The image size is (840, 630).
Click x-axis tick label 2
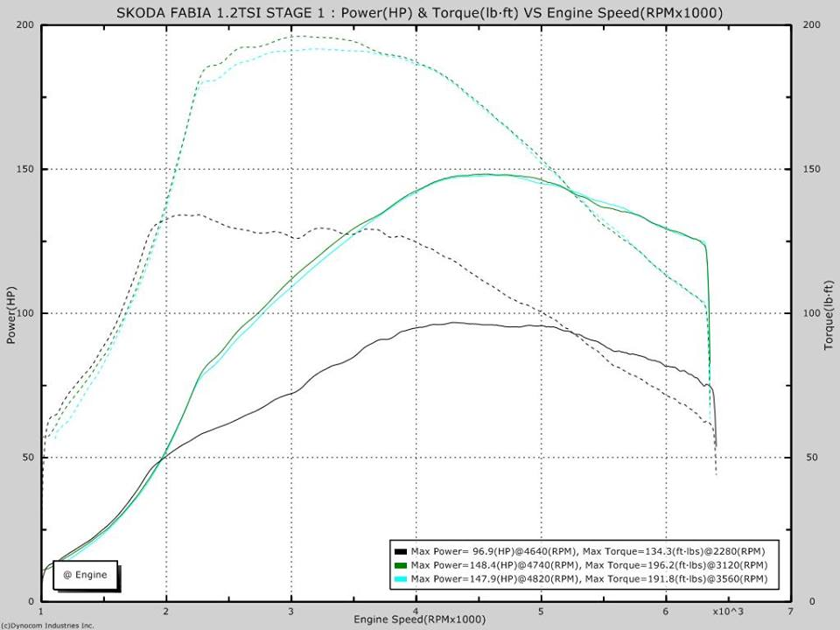click(x=166, y=612)
